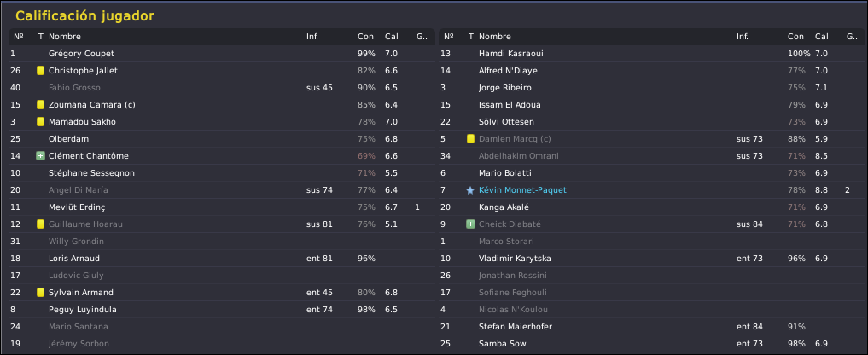The height and width of the screenshot is (355, 868).
Task: Sort right table by G.. goals column
Action: (852, 37)
